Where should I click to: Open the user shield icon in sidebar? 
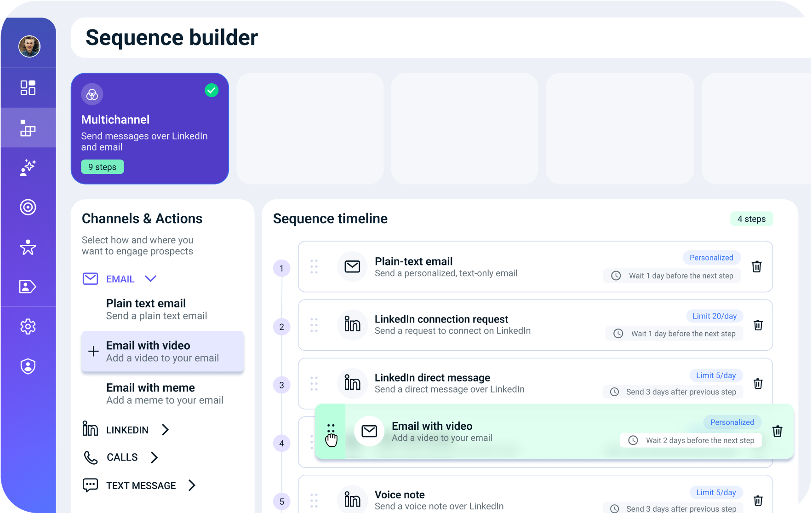[28, 366]
